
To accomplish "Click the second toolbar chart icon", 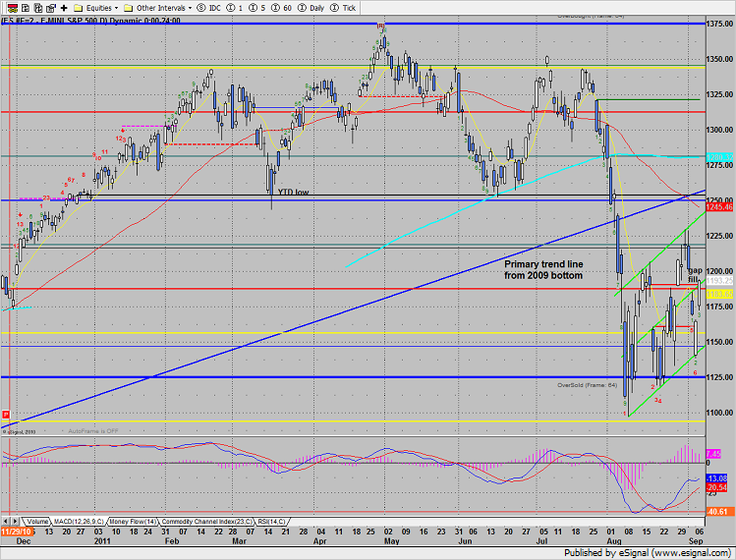I will click(26, 8).
